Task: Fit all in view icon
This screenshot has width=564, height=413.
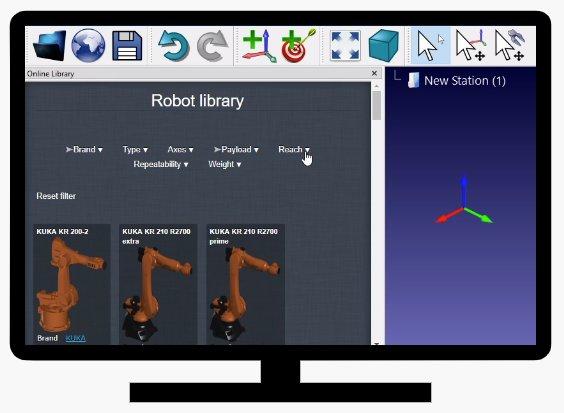Action: tap(345, 46)
